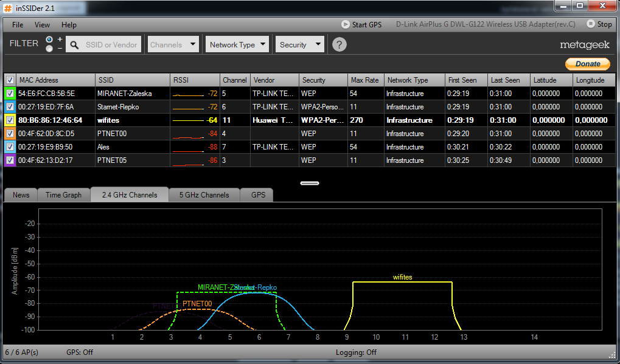Click the Donate button
The image size is (620, 364).
coord(588,64)
